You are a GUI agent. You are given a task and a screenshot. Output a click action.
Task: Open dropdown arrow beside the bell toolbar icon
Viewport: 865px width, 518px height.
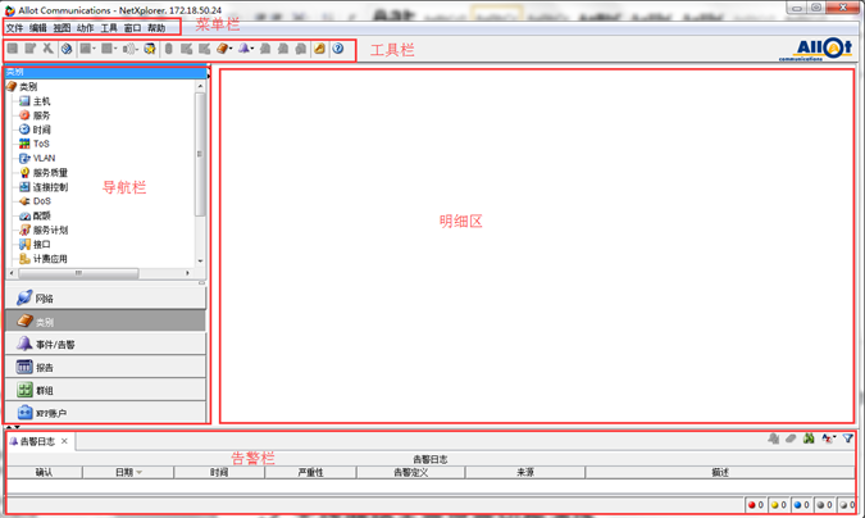[x=252, y=49]
